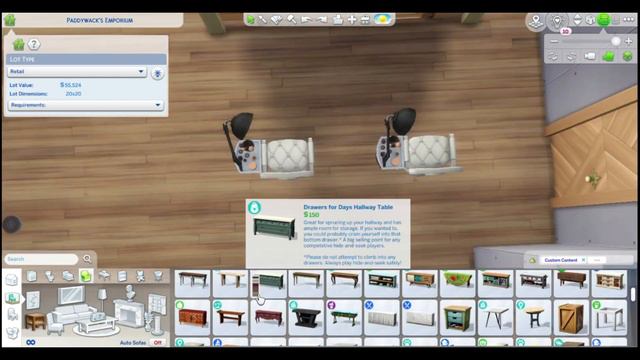Open the three-dots options menu
The width and height of the screenshot is (640, 360).
629,20
